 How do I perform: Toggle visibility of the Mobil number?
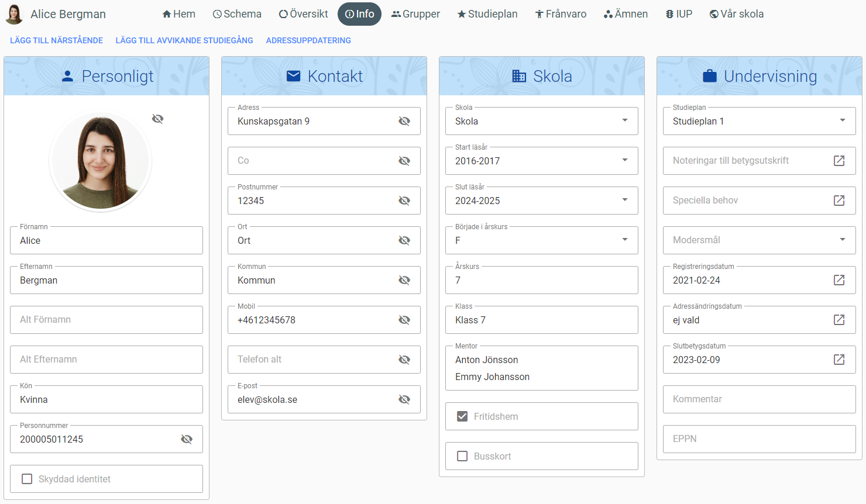pos(404,320)
